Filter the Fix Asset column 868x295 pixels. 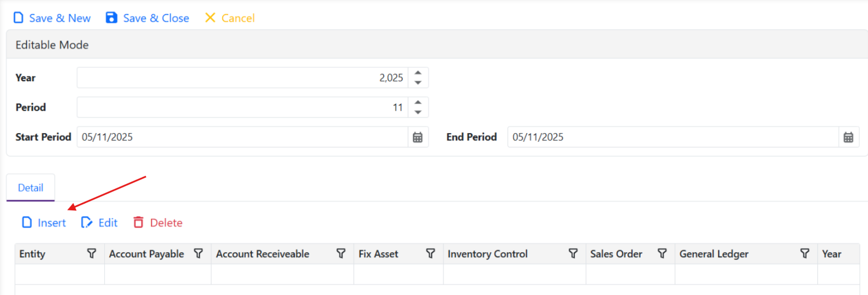pyautogui.click(x=430, y=254)
